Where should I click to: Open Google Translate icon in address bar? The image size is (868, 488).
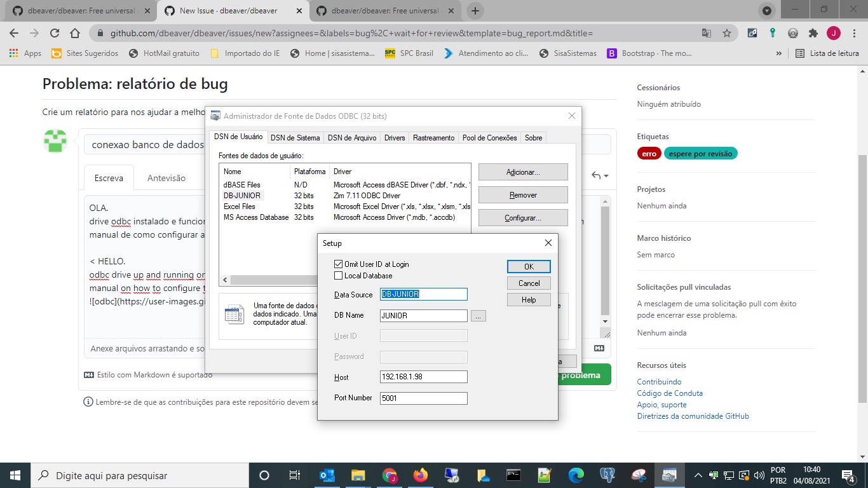click(x=707, y=33)
